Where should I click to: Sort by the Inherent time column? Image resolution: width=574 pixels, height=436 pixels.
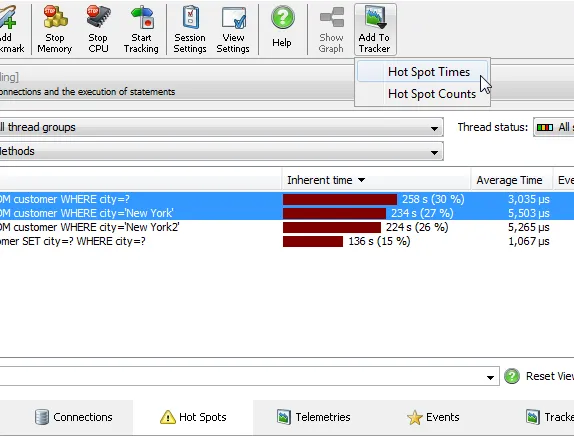[x=376, y=180]
